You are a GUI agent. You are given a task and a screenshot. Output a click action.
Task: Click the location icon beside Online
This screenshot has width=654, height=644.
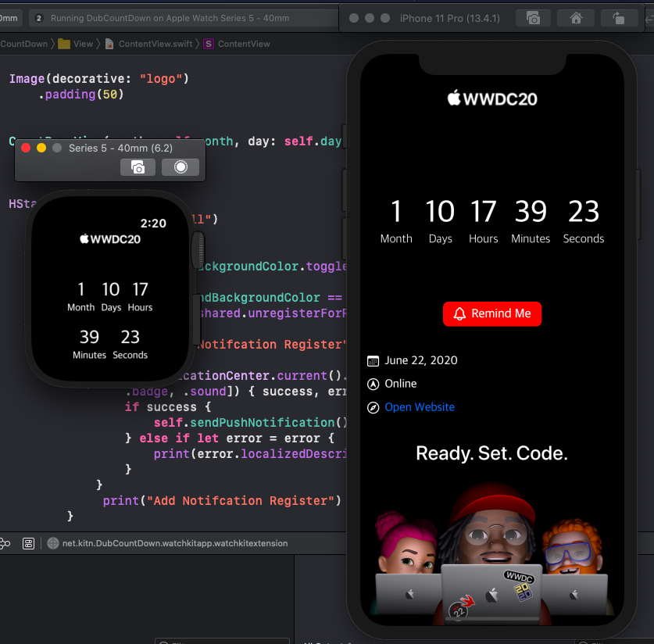(x=373, y=385)
